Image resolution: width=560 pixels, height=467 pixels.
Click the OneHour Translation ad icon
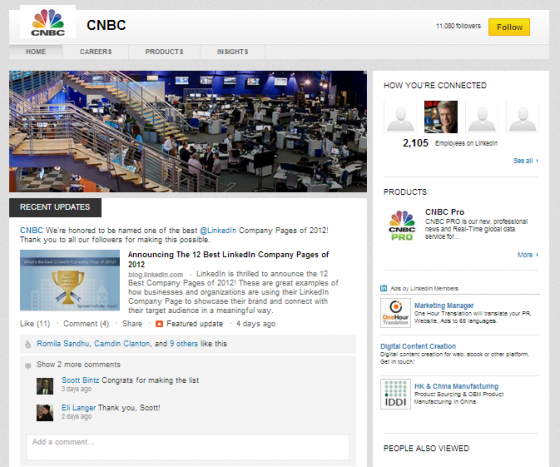[395, 313]
